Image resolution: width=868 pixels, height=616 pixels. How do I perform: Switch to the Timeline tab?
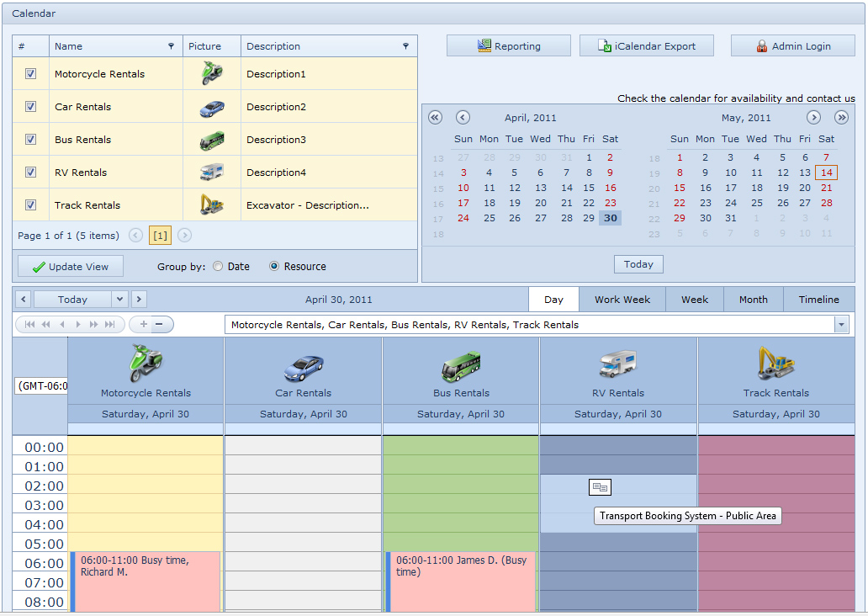click(x=818, y=299)
